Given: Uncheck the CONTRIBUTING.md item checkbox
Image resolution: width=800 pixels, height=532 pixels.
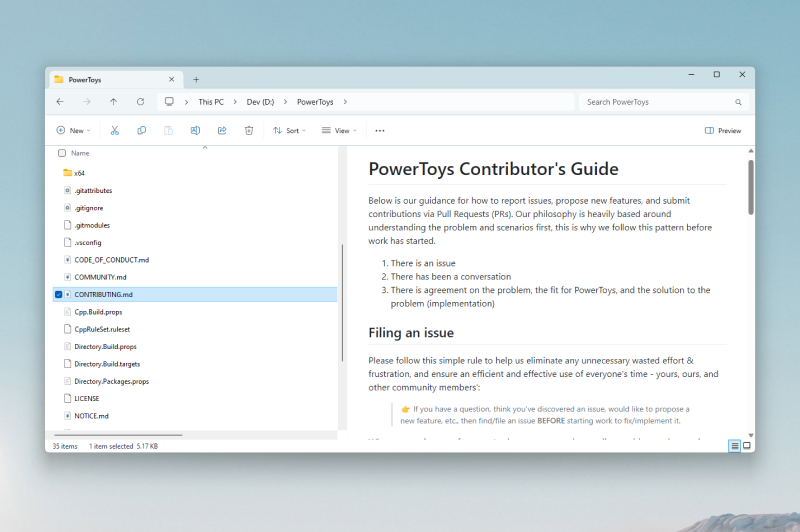Looking at the screenshot, I should pyautogui.click(x=59, y=295).
